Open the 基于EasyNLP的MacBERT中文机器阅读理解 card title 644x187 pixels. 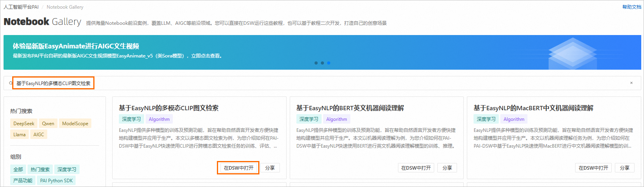pos(533,108)
